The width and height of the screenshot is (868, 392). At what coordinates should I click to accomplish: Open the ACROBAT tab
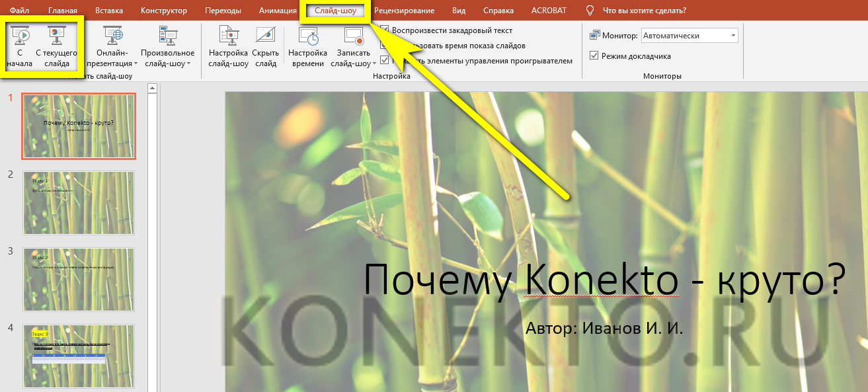(x=548, y=11)
